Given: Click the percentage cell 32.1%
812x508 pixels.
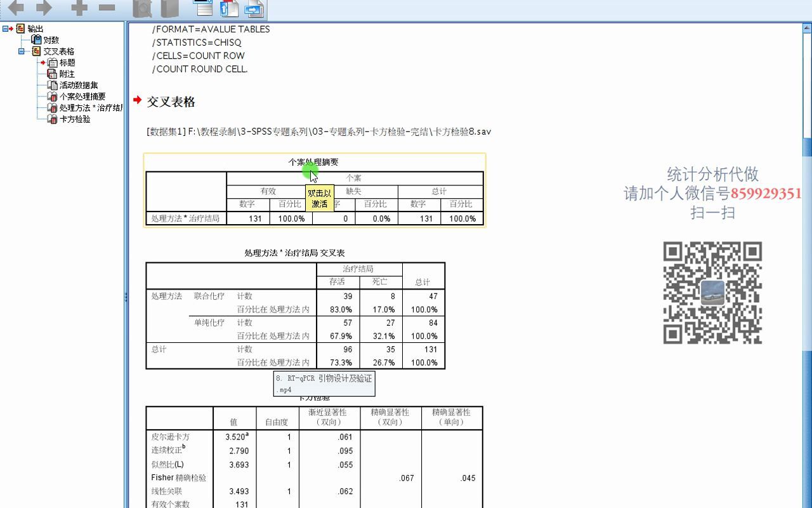Looking at the screenshot, I should pos(380,337).
